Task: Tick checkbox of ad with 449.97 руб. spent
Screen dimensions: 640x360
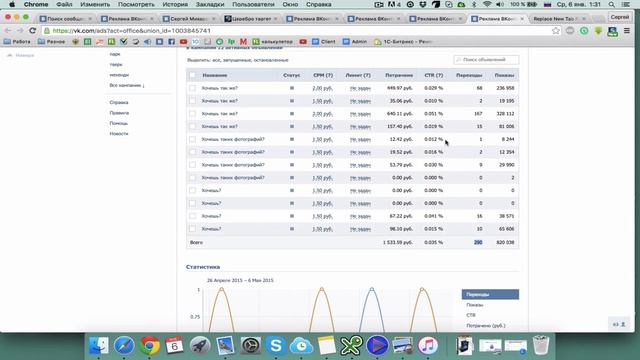Action: pos(192,88)
